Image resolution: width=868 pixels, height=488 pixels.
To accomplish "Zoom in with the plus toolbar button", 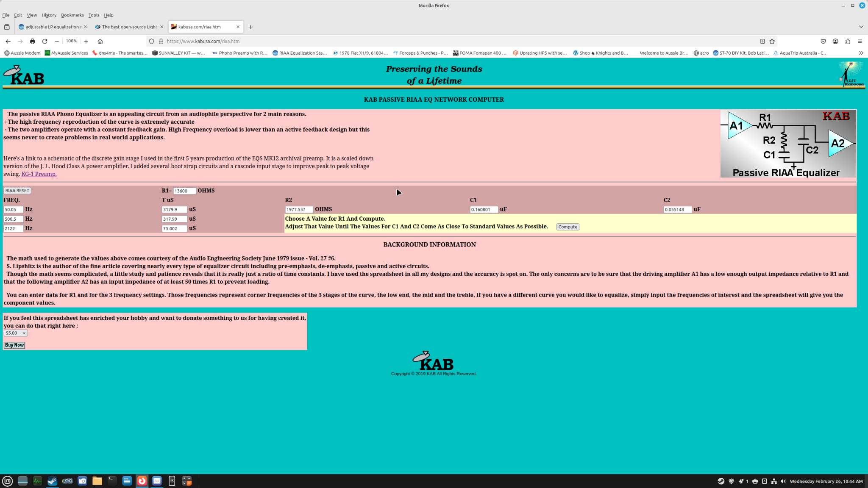I will coord(86,41).
